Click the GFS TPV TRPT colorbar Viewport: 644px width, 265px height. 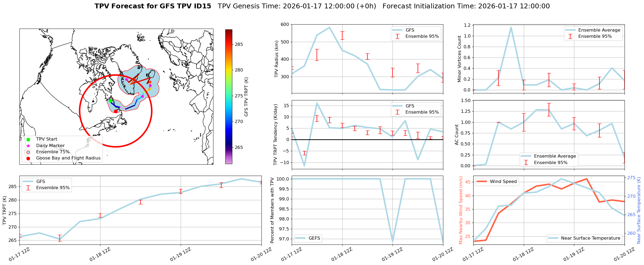click(229, 97)
